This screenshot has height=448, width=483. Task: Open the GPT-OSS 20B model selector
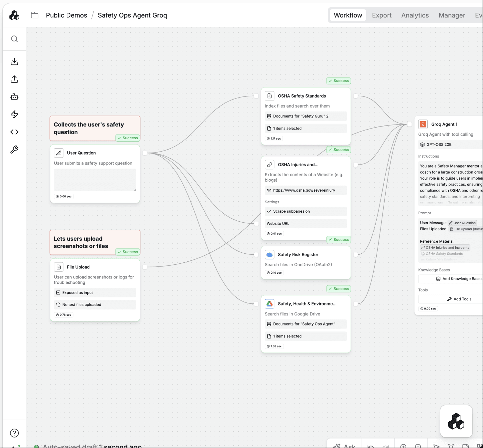pos(451,145)
